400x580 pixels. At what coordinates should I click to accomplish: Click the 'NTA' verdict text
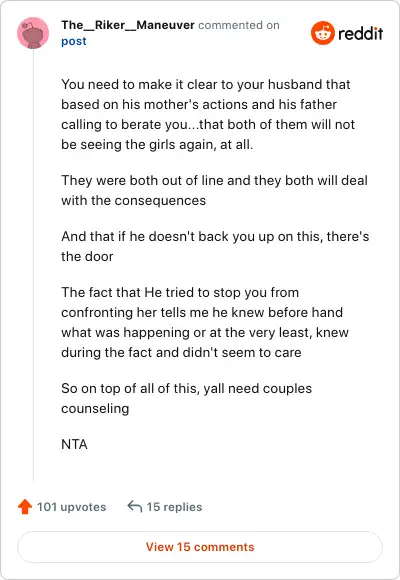click(x=74, y=444)
